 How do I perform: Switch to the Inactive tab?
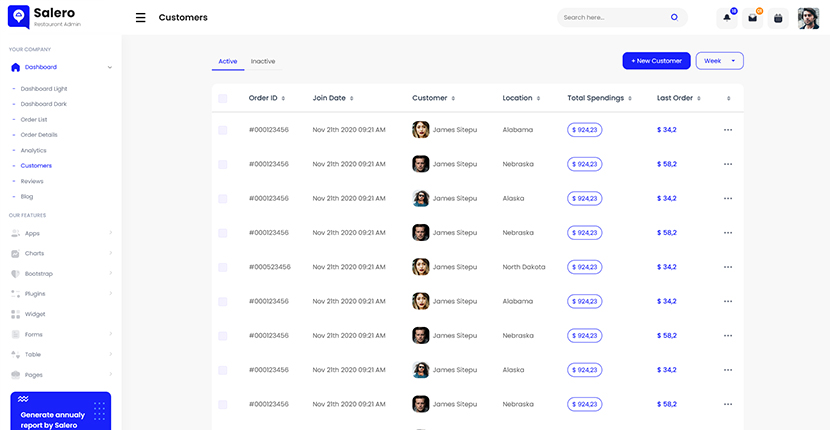point(263,62)
